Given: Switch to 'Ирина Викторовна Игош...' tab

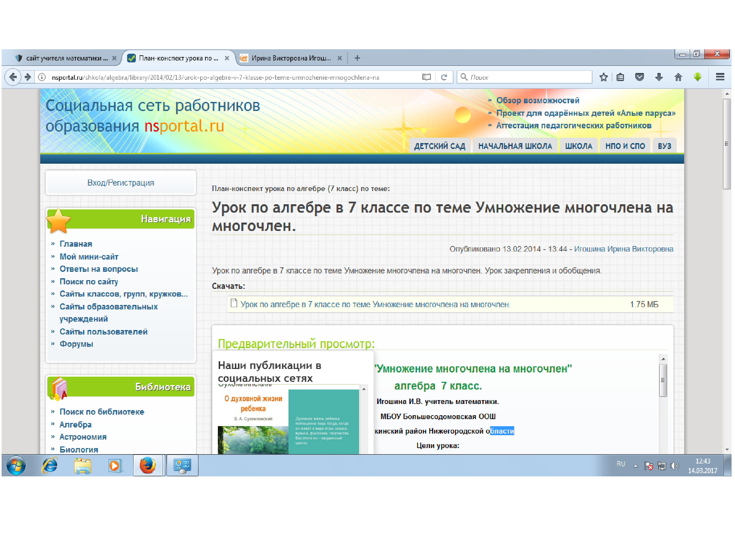Looking at the screenshot, I should click(291, 58).
